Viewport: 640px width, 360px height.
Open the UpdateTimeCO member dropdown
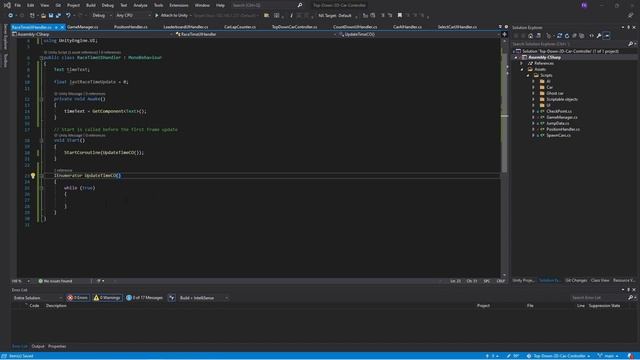pos(418,35)
